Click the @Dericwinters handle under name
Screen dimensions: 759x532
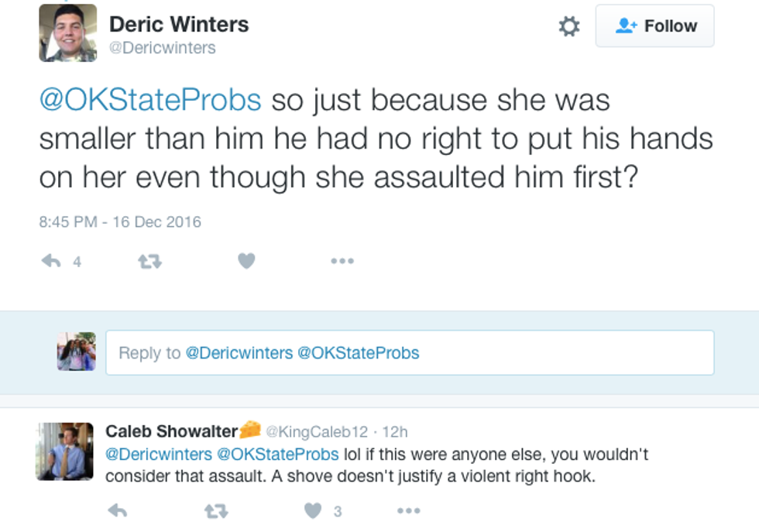[x=162, y=48]
